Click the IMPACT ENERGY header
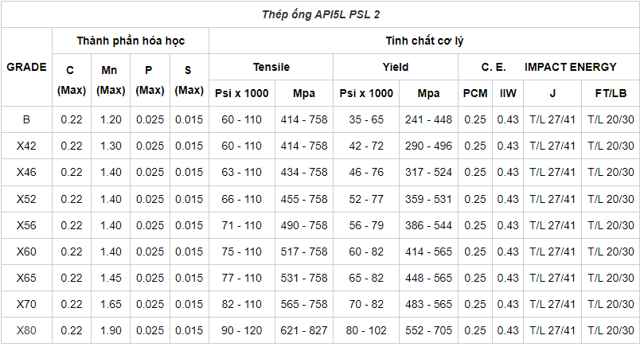 (570, 67)
